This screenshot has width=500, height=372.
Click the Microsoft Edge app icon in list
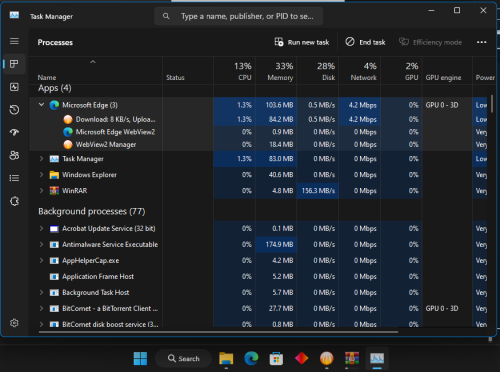(54, 105)
